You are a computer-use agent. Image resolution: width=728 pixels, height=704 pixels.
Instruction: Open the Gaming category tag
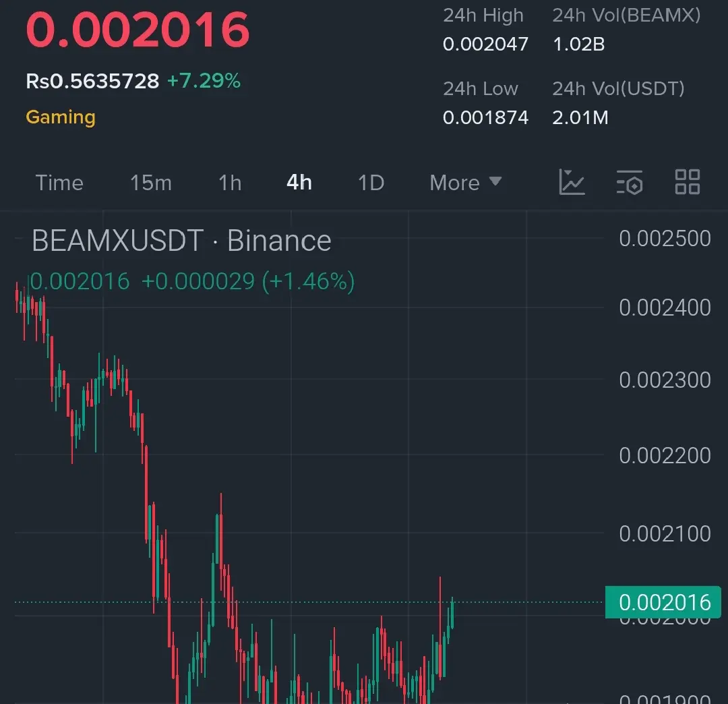(61, 117)
